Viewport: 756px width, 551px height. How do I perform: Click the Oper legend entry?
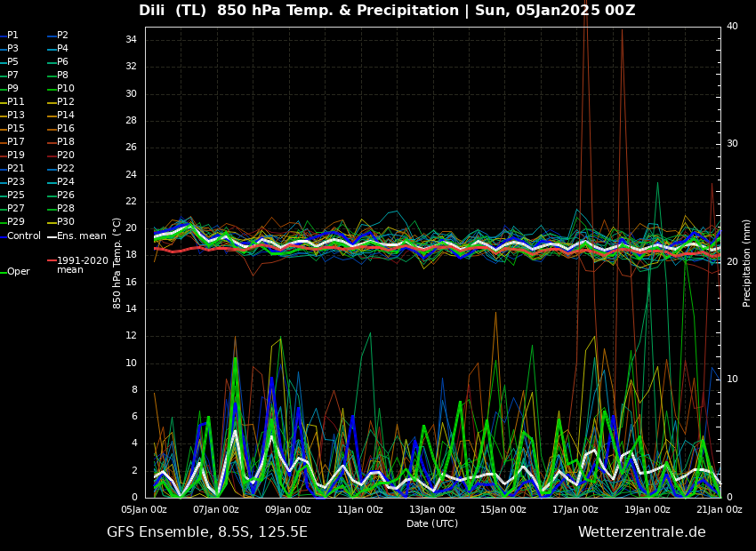pos(19,272)
